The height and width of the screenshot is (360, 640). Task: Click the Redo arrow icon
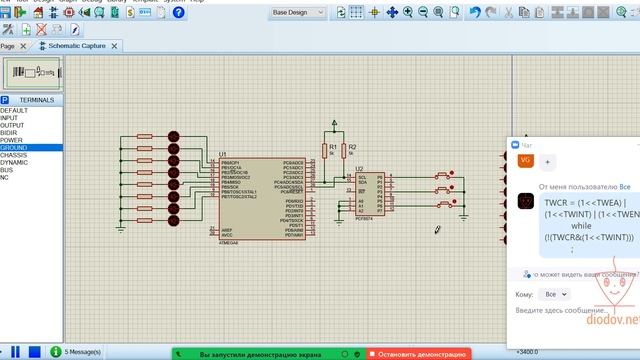491,13
